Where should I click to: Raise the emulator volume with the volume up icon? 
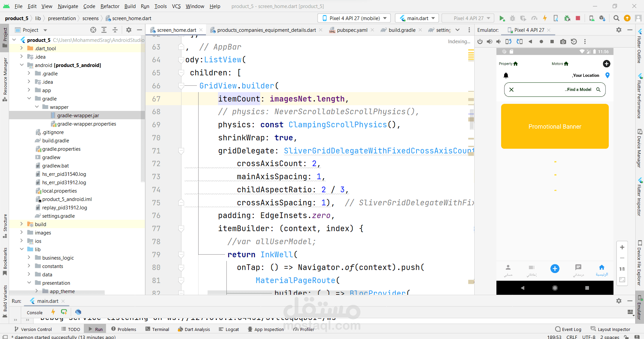tap(490, 42)
